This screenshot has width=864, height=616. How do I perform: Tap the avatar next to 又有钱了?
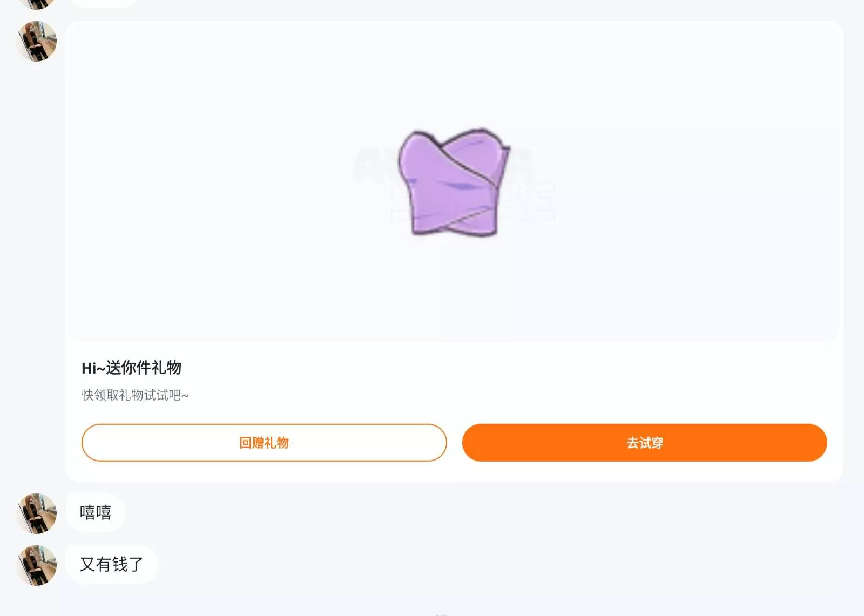(37, 565)
